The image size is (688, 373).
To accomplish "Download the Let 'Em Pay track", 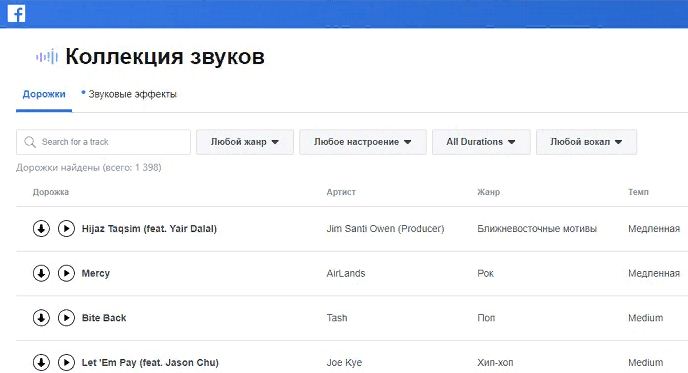I will 41,362.
